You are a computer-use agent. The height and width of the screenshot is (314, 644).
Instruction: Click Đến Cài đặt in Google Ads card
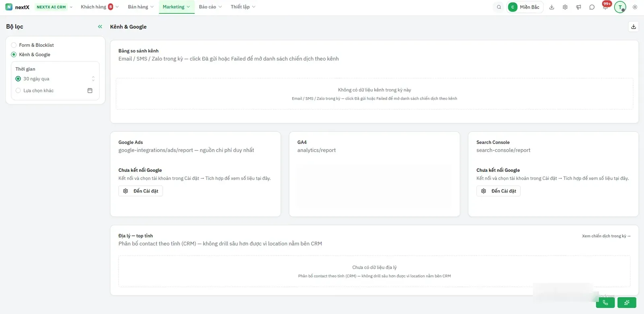(140, 191)
